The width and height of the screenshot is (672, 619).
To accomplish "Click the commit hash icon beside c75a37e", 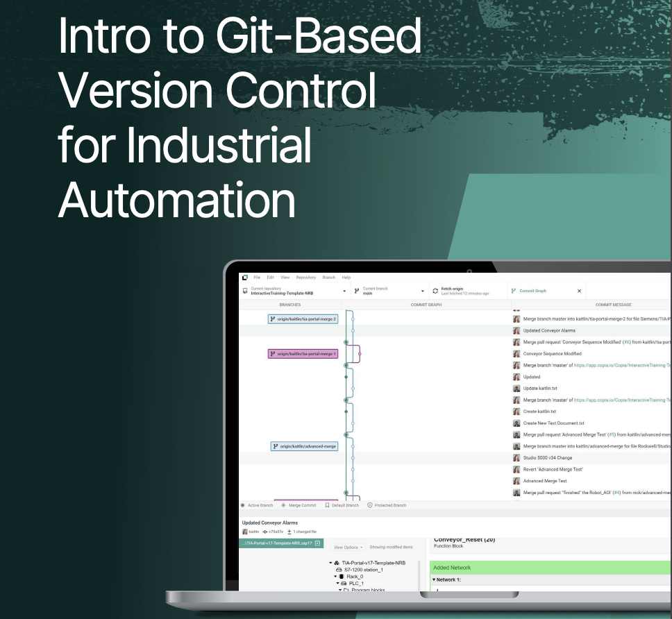I will (264, 532).
